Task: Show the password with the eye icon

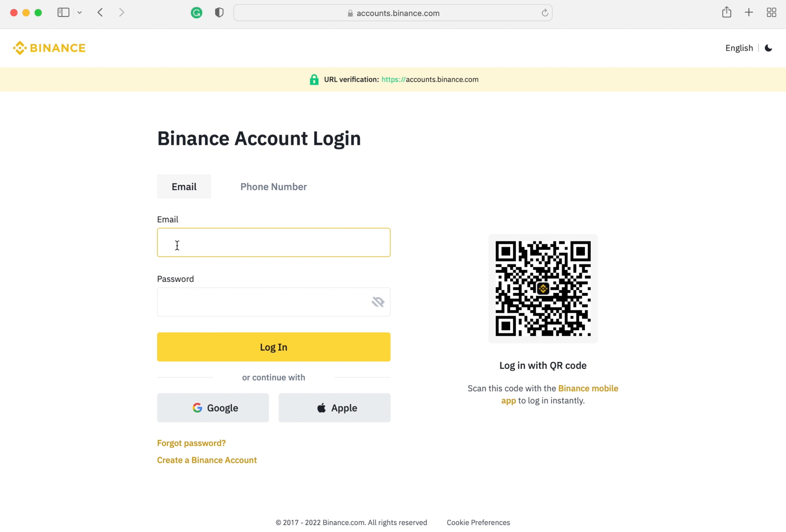Action: point(378,302)
